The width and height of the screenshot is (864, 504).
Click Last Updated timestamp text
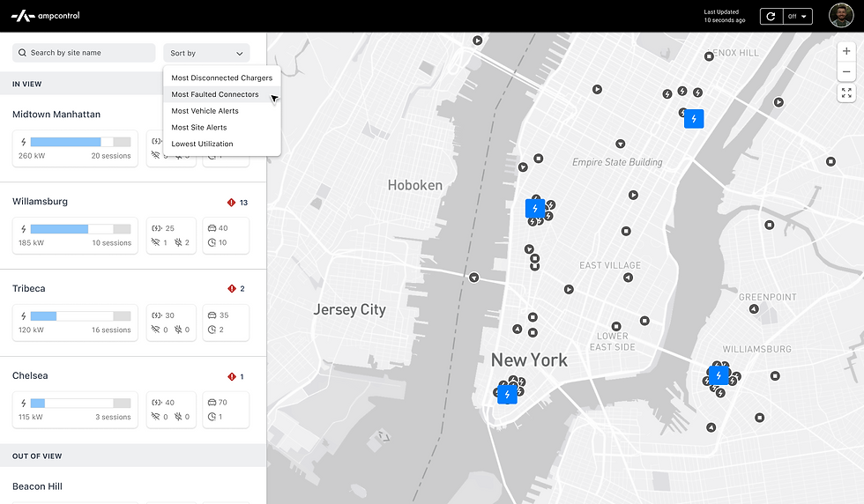point(724,16)
